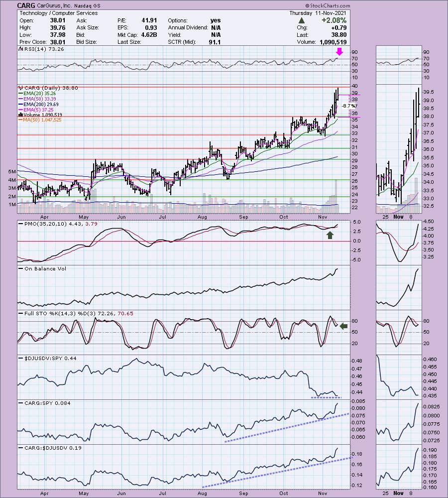The width and height of the screenshot is (448, 498).
Task: Select the Open value 38.01
Action: (x=57, y=20)
